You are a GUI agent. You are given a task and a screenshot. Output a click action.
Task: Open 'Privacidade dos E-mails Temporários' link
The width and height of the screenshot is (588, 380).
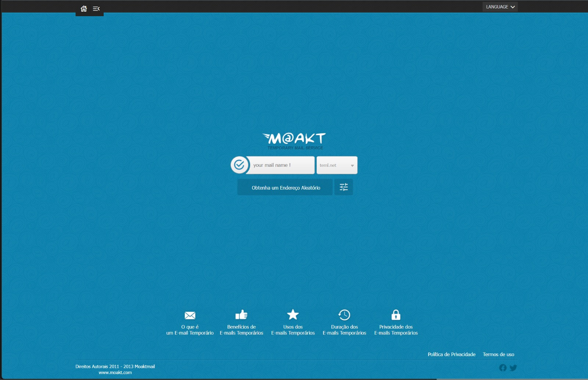tap(396, 330)
